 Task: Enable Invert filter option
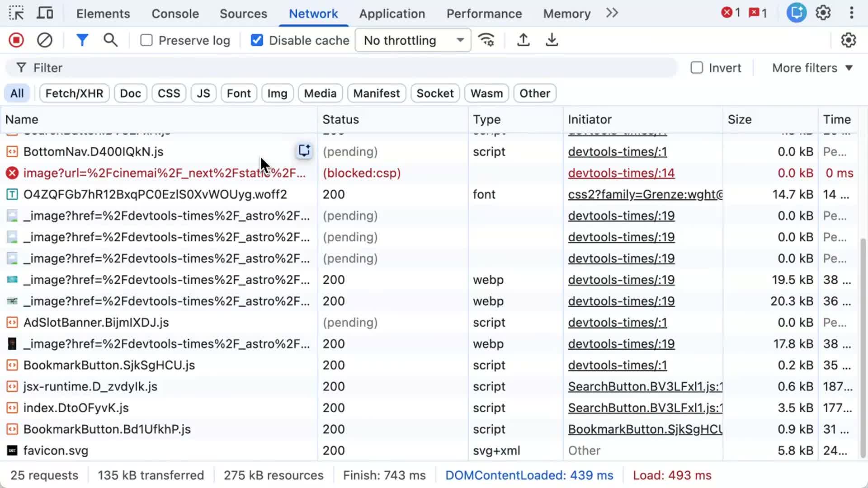[697, 67]
